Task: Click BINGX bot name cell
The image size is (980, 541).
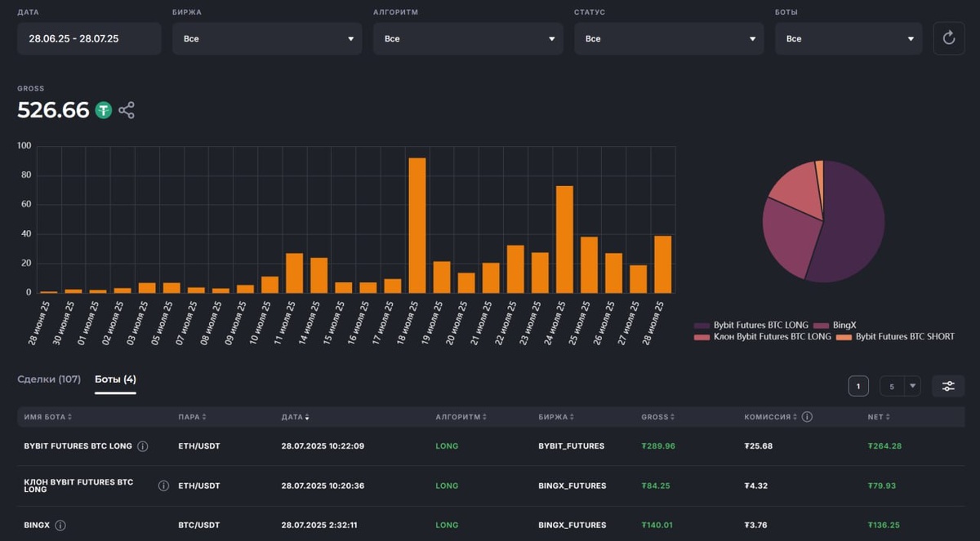Action: pyautogui.click(x=37, y=525)
